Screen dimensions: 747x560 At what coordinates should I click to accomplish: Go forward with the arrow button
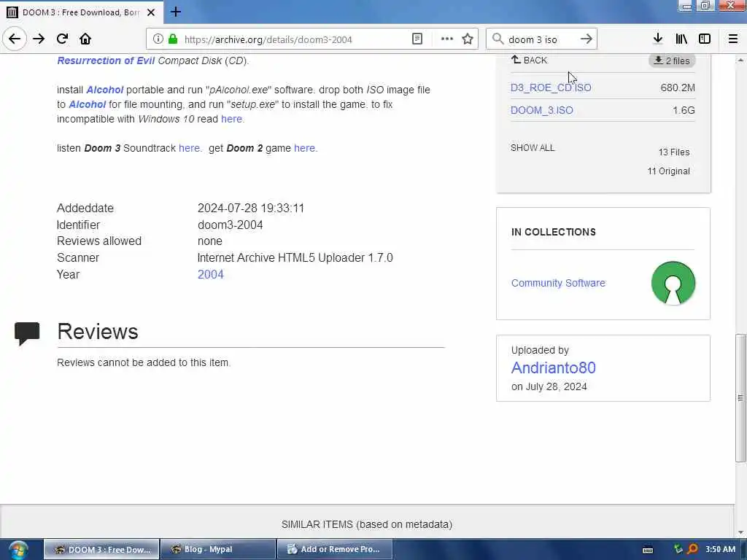[39, 39]
